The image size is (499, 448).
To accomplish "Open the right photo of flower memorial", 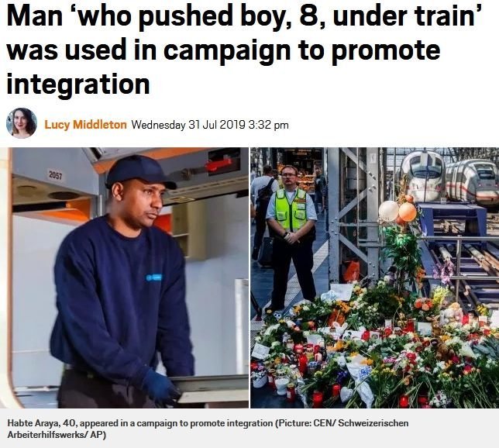I will [374, 277].
